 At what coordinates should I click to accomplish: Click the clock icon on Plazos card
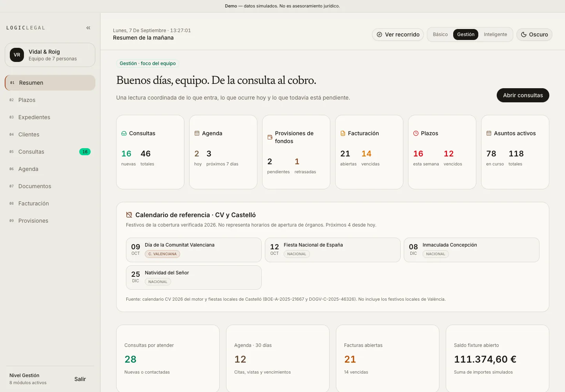tap(416, 133)
